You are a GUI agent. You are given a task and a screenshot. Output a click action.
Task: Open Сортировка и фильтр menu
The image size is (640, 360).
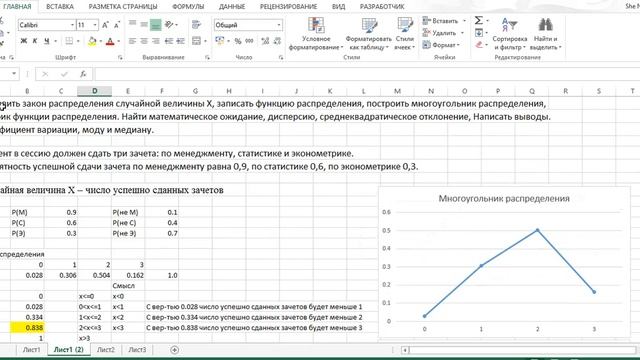(509, 34)
